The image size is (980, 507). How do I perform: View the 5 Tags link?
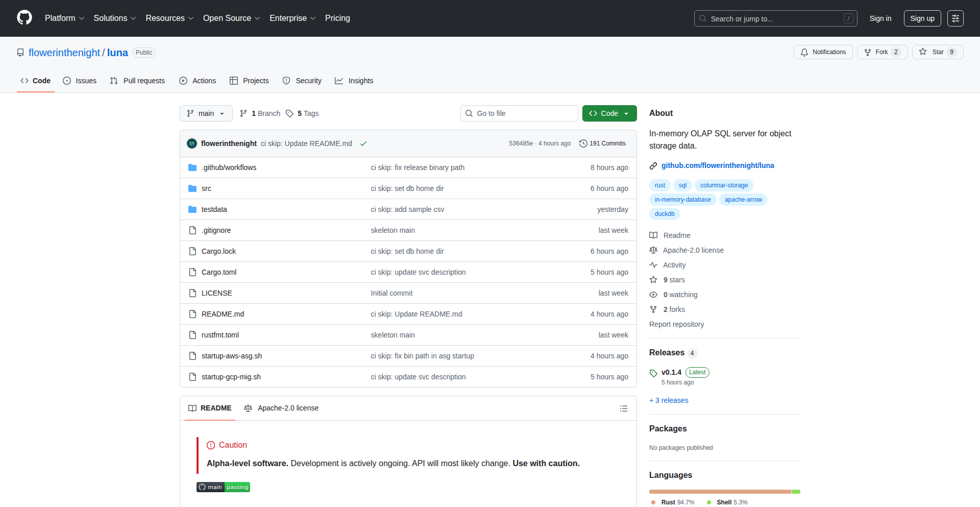click(302, 113)
